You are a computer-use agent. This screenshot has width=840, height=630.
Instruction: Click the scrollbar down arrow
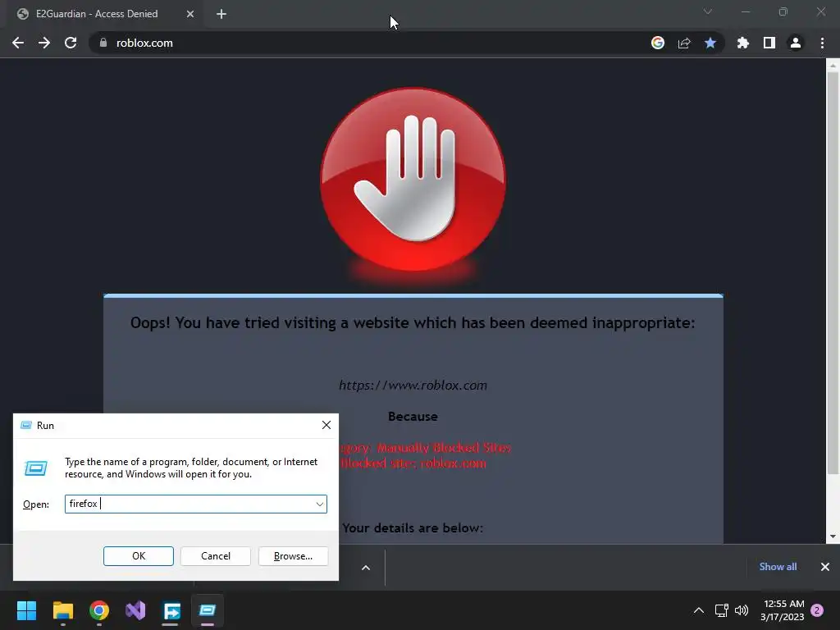click(833, 536)
